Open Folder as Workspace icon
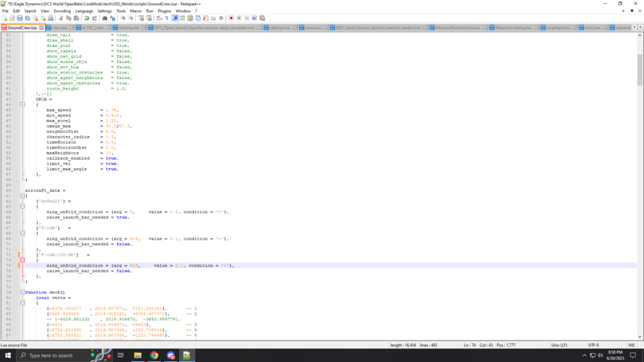 213,18
